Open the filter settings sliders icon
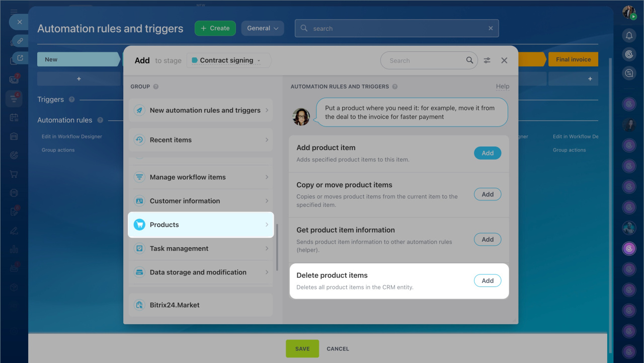Screen dimensions: 644x363 coord(487,60)
